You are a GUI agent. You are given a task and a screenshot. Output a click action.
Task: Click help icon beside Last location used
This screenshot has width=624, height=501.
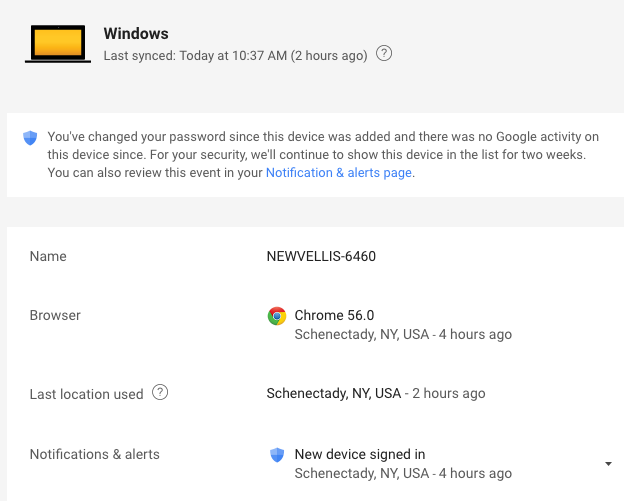coord(160,393)
